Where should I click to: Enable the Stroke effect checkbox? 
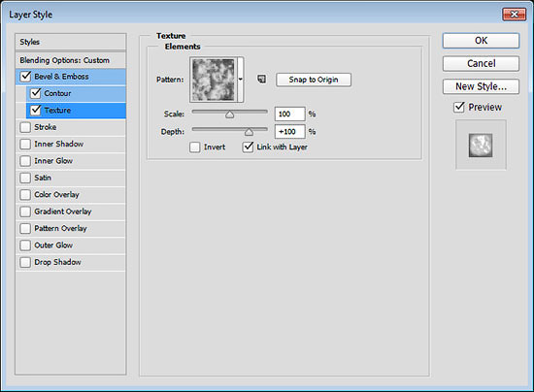[x=25, y=127]
